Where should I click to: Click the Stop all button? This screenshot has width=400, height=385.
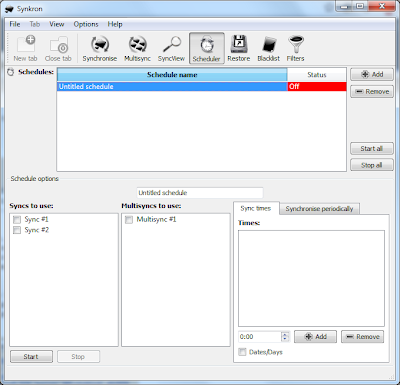click(x=372, y=165)
